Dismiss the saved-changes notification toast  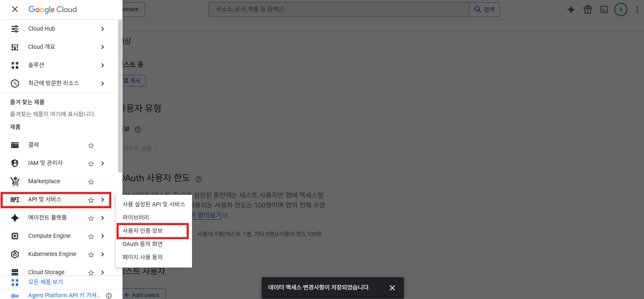coord(392,288)
